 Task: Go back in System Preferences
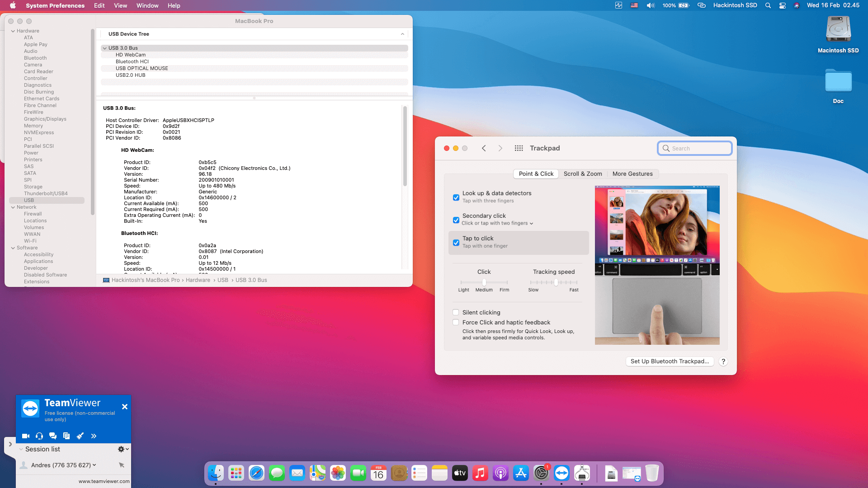pos(484,148)
